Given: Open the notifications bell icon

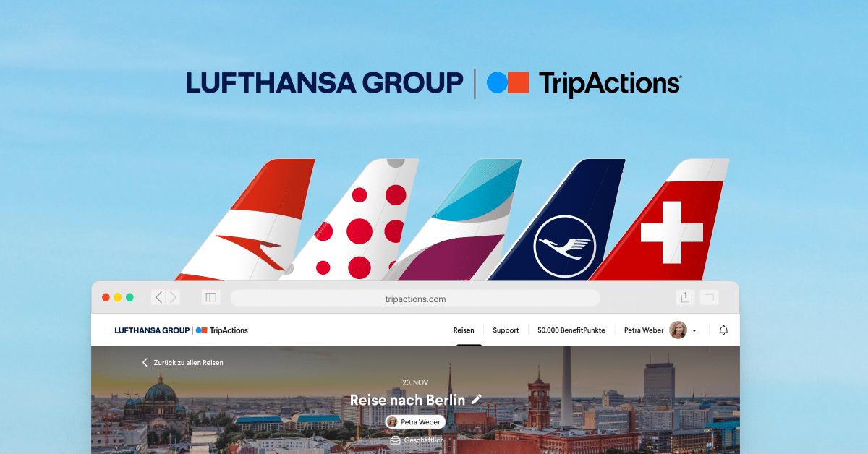Looking at the screenshot, I should tap(723, 330).
